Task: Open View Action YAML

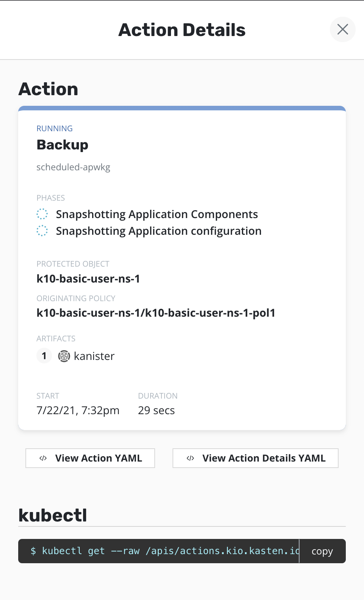Action: pos(90,458)
